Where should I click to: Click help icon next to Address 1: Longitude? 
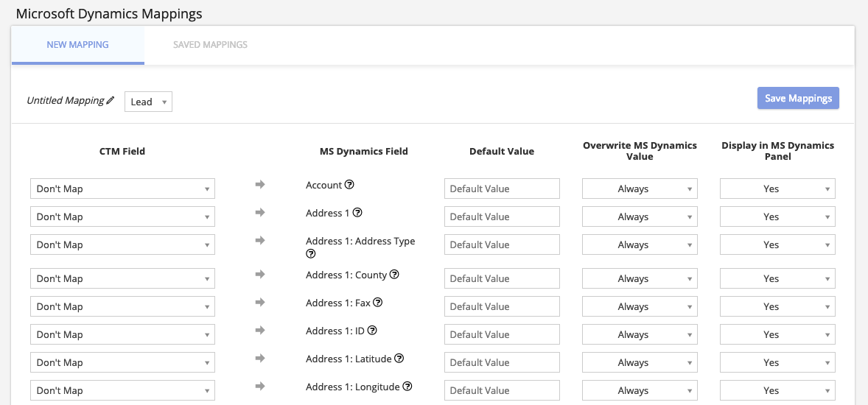click(x=407, y=387)
